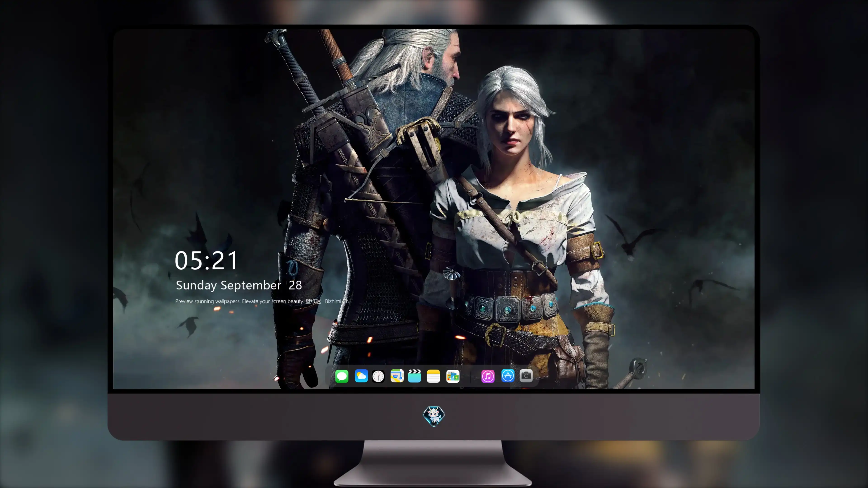Launch the Videos clapperboard app
Screen dimensions: 868x488
(415, 376)
